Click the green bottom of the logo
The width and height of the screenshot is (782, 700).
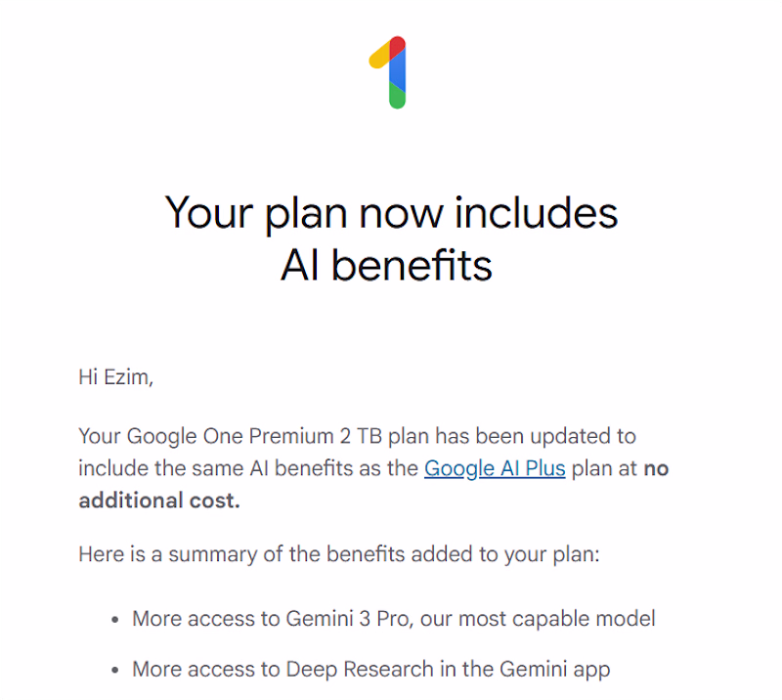[397, 96]
